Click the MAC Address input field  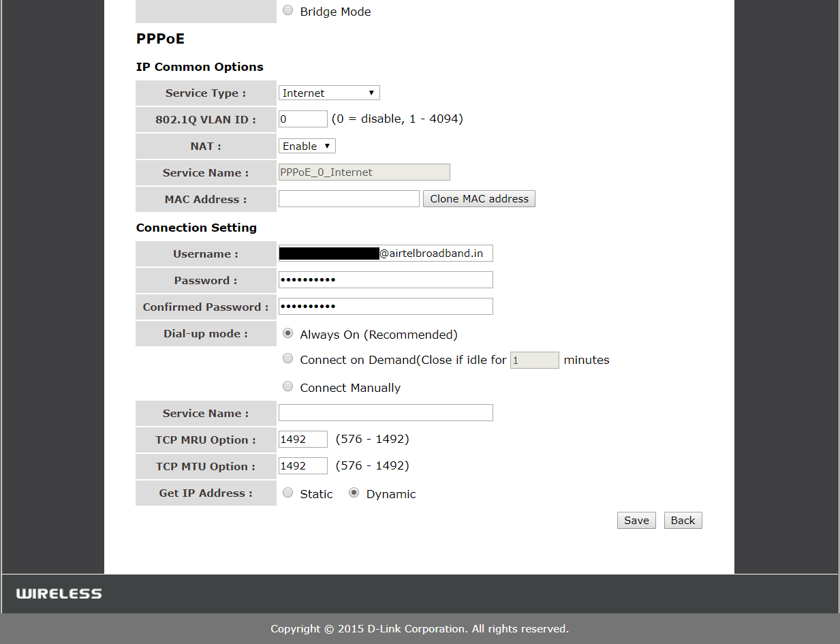pos(349,199)
